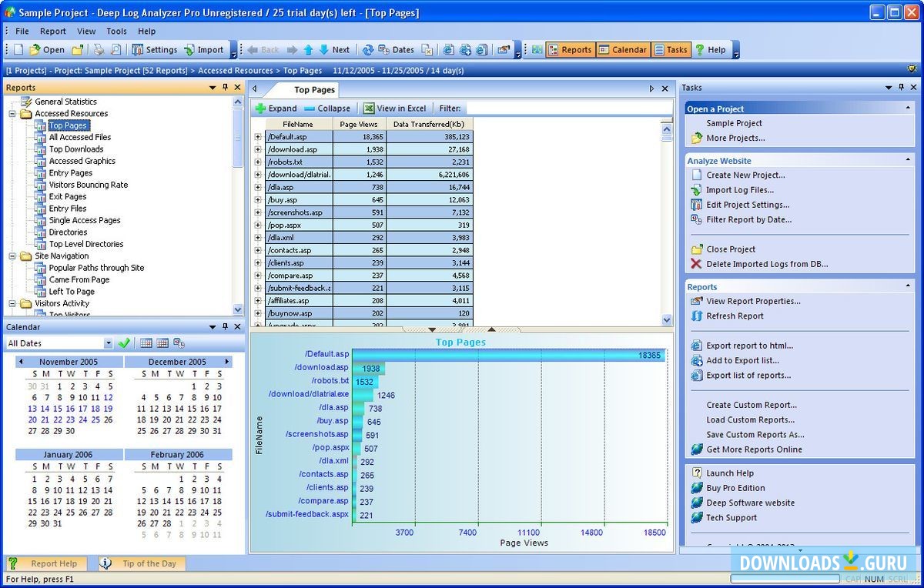This screenshot has height=588, width=924.
Task: Open Reports panel options dropdown arrow
Action: pos(213,88)
